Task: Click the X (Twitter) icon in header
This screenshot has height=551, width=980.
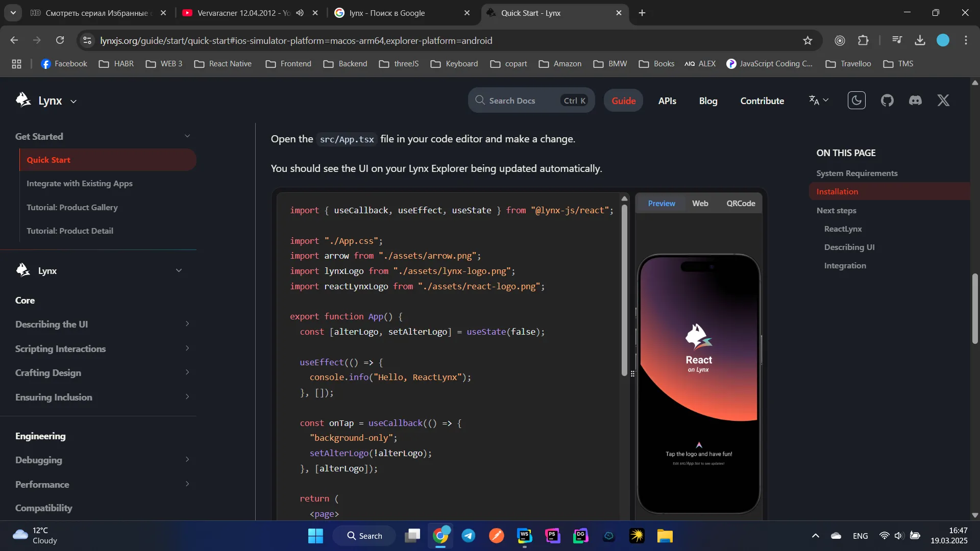Action: 943,101
